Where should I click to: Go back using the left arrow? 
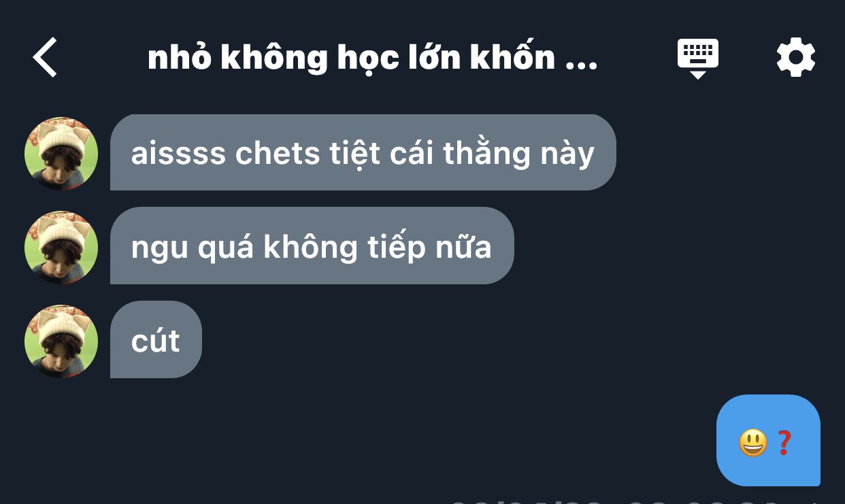[45, 57]
